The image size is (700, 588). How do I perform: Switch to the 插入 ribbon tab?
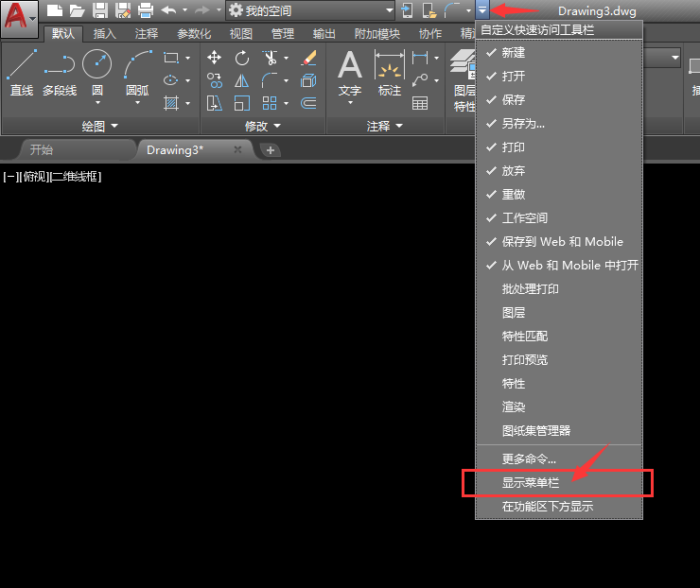(x=104, y=33)
